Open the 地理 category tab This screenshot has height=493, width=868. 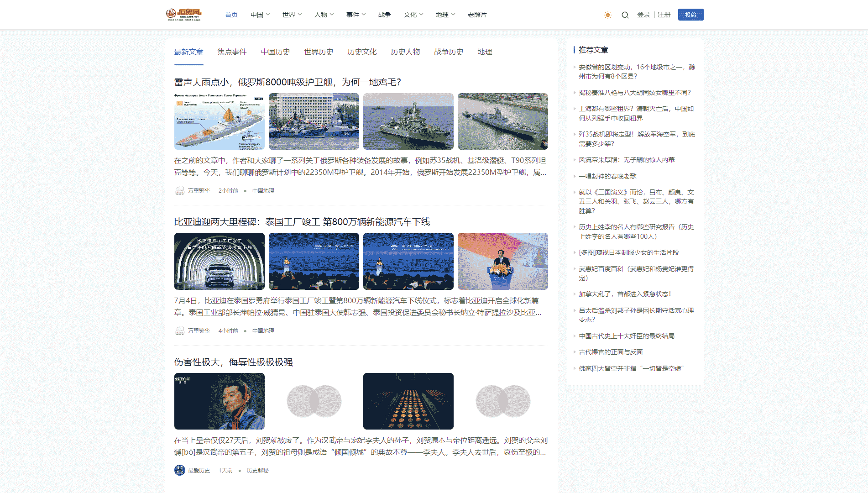485,52
